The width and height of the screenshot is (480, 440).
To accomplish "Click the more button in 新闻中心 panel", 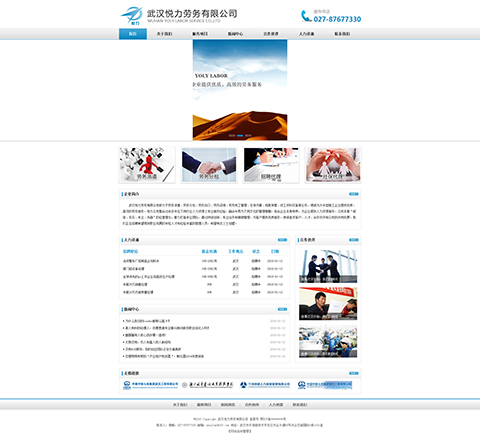I will [282, 309].
